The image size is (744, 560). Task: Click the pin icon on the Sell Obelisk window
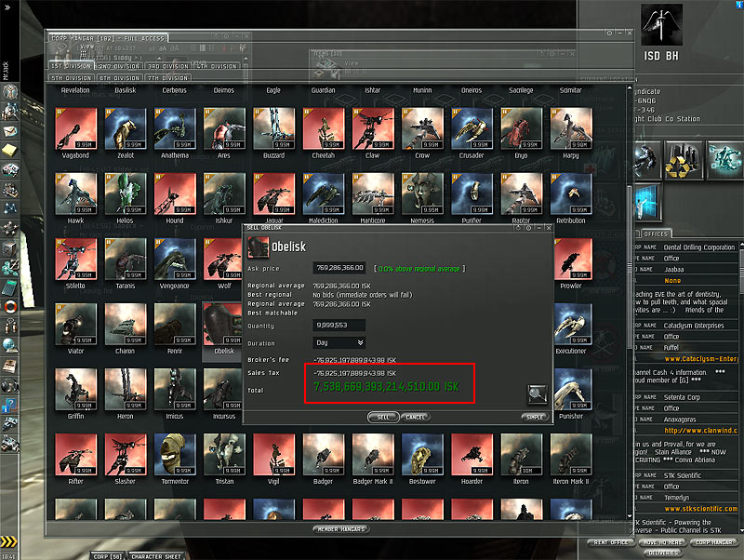528,228
